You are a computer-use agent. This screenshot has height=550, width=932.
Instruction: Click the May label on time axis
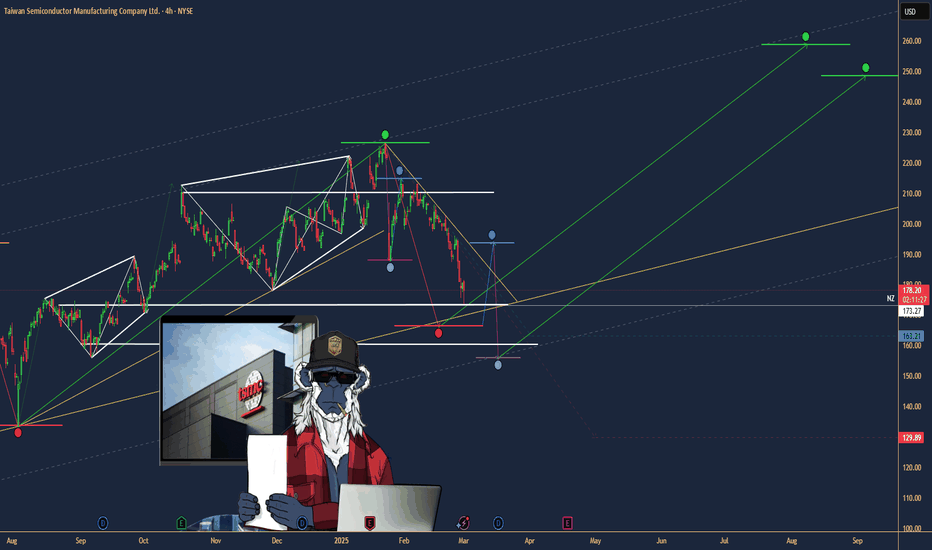595,541
